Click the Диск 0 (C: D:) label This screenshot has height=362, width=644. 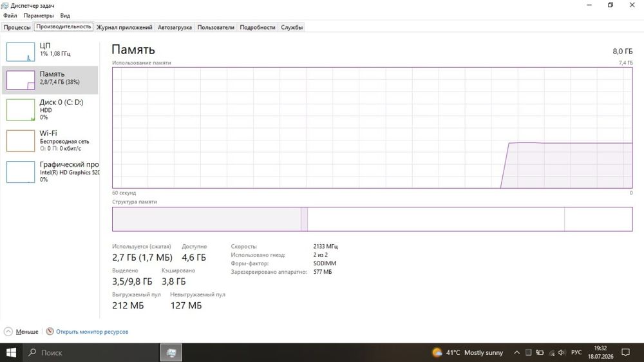click(x=61, y=102)
